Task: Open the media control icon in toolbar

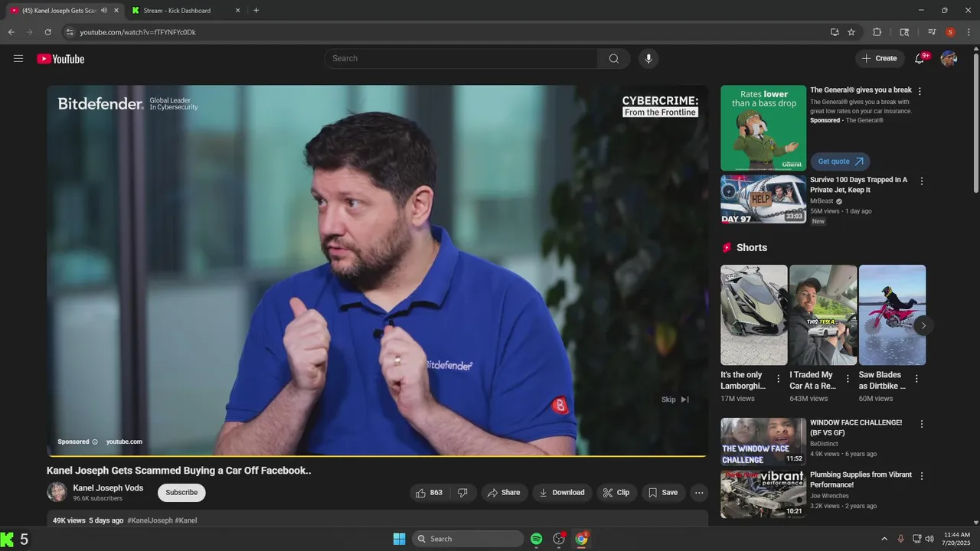Action: (x=932, y=32)
